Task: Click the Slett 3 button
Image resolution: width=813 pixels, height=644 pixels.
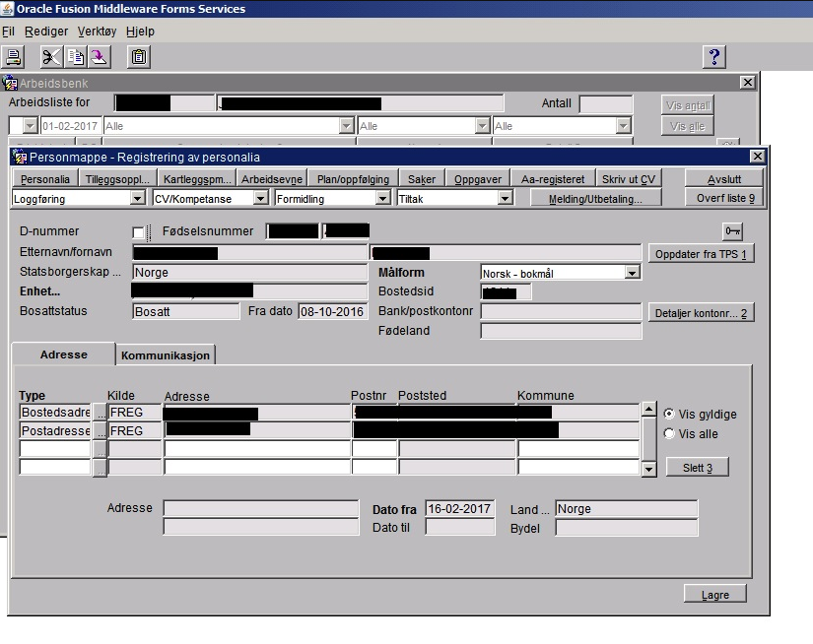Action: coord(698,468)
